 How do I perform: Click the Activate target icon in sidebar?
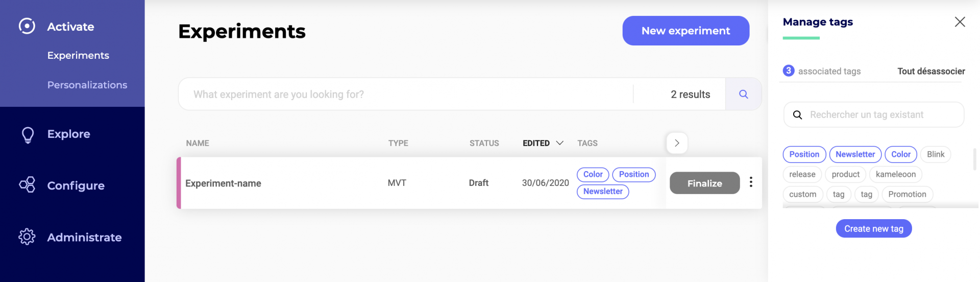pyautogui.click(x=27, y=26)
